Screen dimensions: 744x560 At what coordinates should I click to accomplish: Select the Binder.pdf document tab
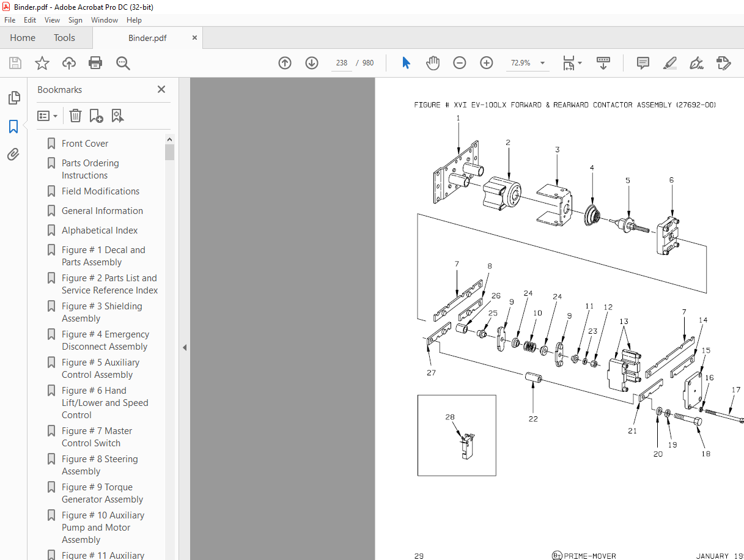(147, 38)
